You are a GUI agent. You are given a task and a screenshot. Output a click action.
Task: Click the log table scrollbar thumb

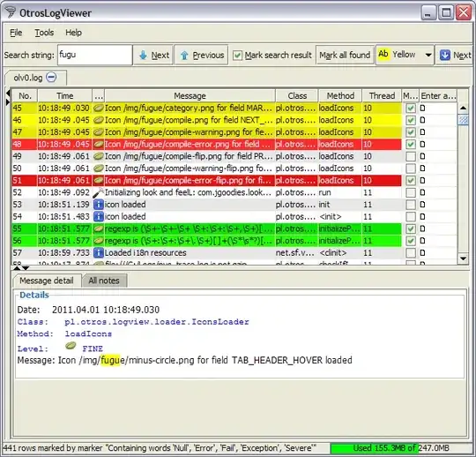coord(463,120)
